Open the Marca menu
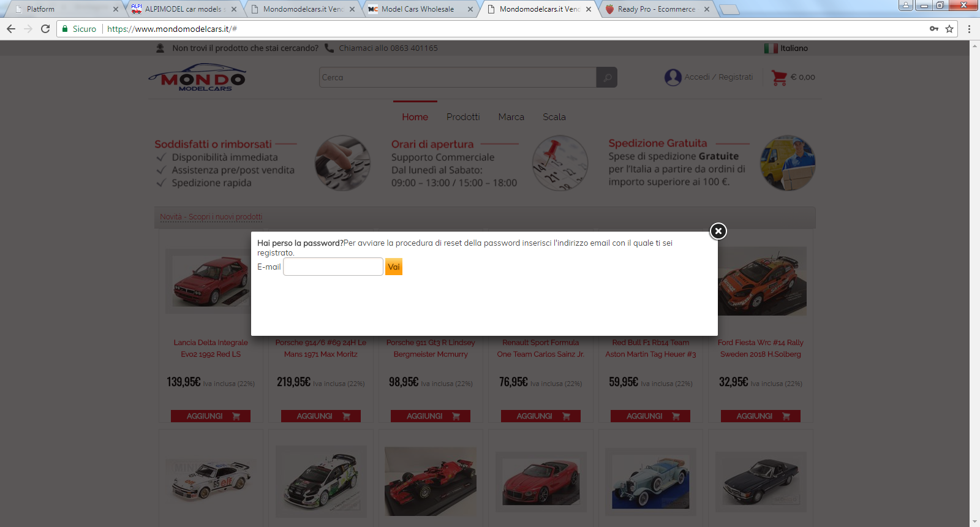Screen dimensions: 980x527 pyautogui.click(x=511, y=117)
